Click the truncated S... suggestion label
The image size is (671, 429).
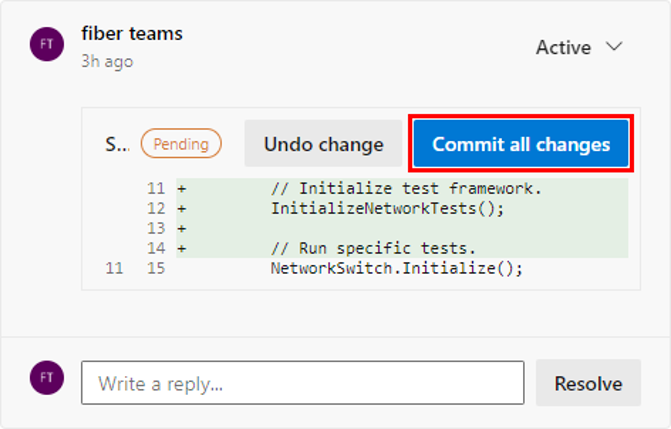click(x=117, y=144)
